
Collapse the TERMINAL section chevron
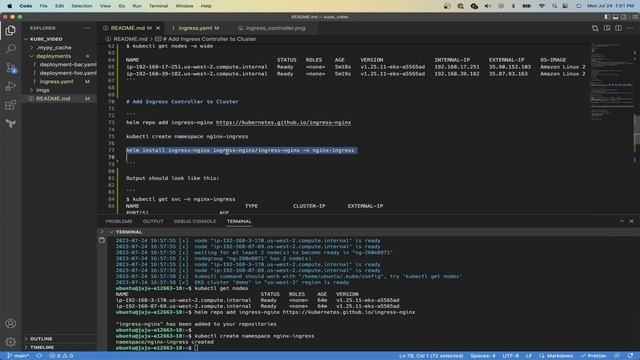(111, 232)
